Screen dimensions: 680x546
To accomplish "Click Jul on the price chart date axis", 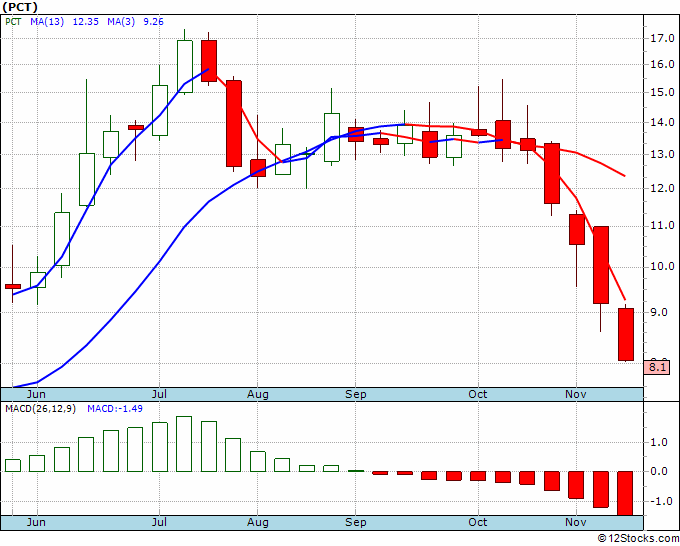I will [160, 394].
